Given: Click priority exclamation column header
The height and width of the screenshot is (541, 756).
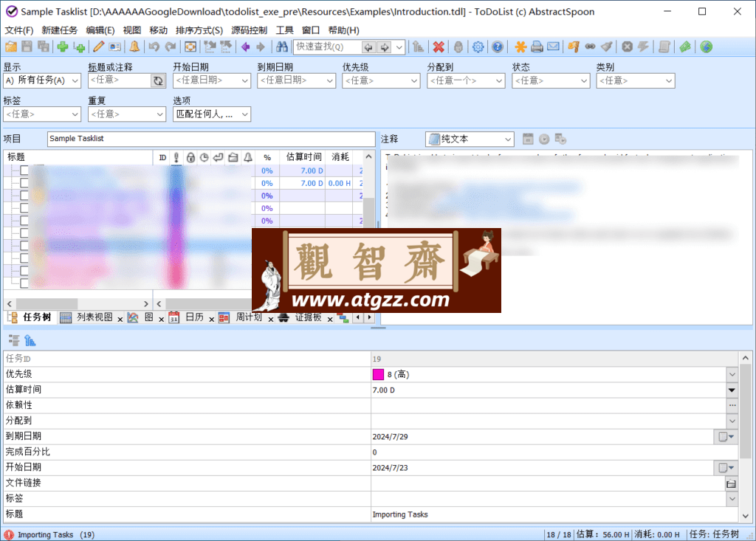Looking at the screenshot, I should [x=176, y=157].
